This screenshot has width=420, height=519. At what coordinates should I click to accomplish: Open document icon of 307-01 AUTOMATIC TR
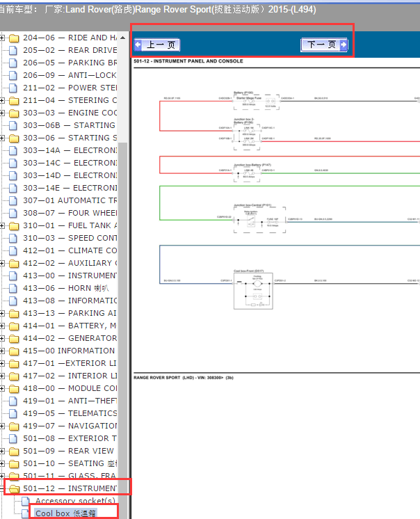tap(13, 200)
